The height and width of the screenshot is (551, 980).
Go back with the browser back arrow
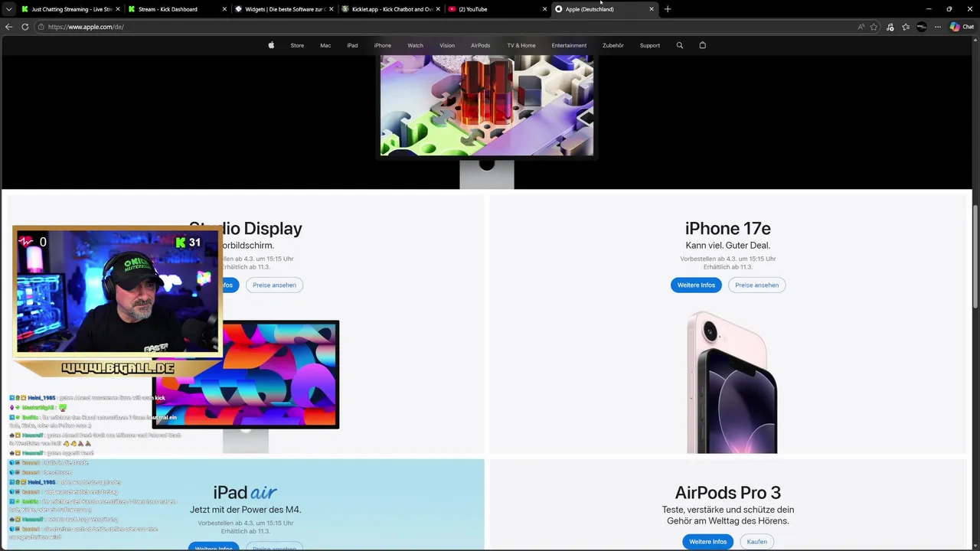point(8,27)
